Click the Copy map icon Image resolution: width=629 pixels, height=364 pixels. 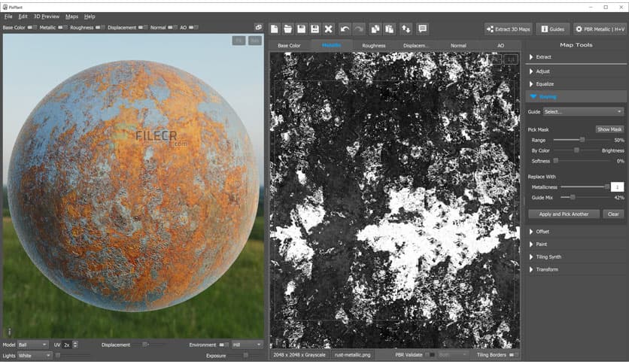376,29
